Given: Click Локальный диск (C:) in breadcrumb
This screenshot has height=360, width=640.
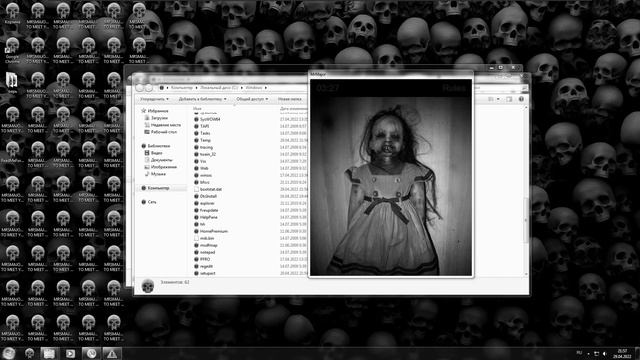Looking at the screenshot, I should [219, 88].
